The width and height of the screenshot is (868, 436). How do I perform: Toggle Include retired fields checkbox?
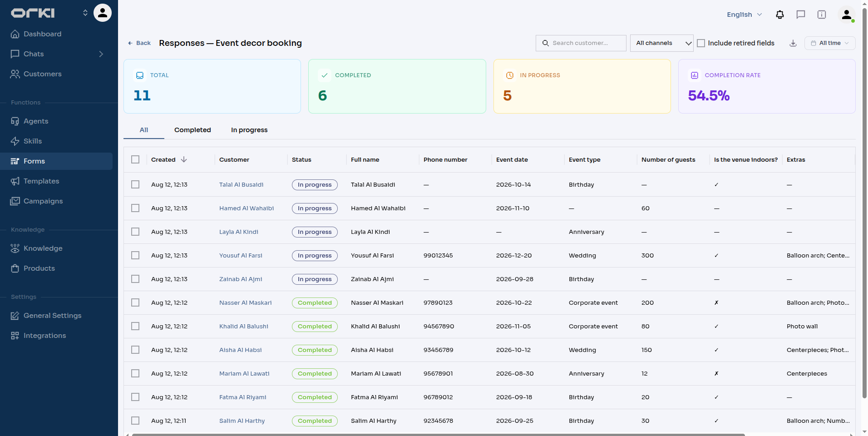coord(701,43)
